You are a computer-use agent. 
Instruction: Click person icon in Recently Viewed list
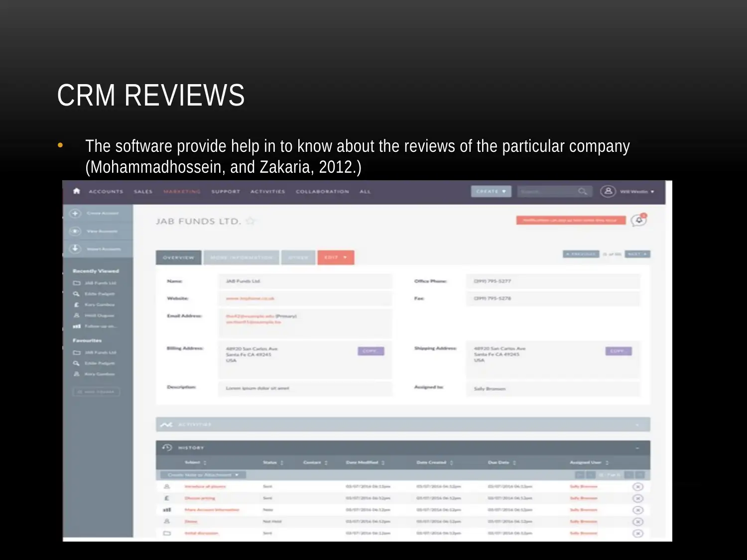click(x=76, y=316)
